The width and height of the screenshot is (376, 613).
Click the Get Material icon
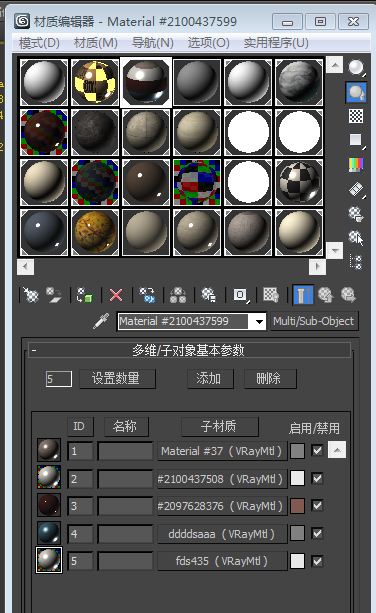point(30,295)
